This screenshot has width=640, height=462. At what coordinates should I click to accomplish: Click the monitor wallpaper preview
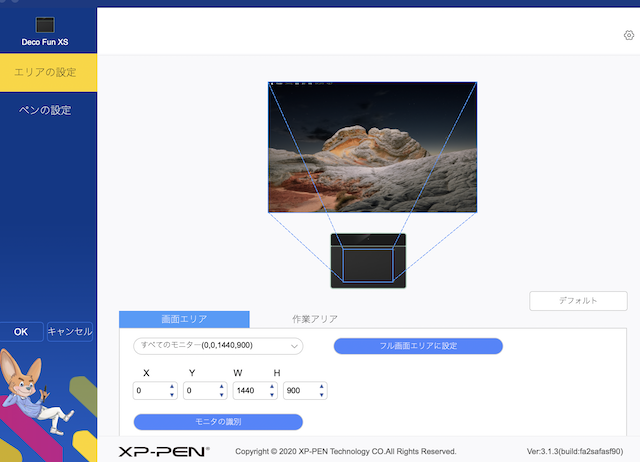[372, 147]
